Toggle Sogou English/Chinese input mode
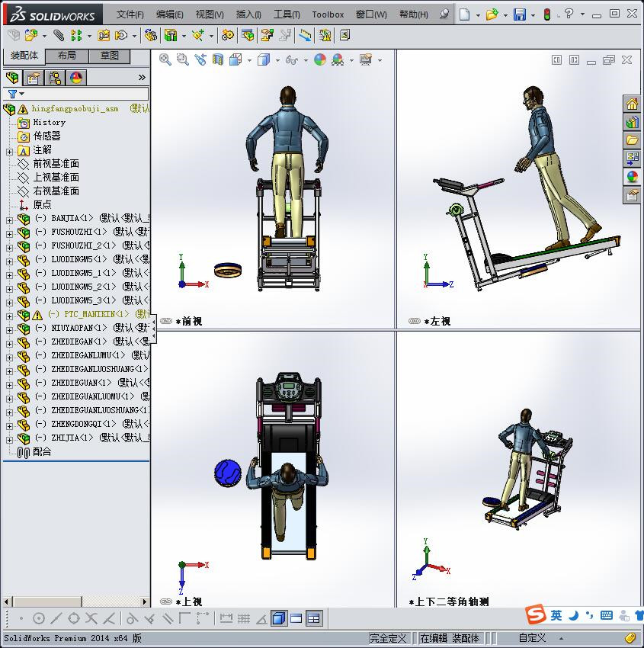Image resolution: width=644 pixels, height=648 pixels. point(556,615)
